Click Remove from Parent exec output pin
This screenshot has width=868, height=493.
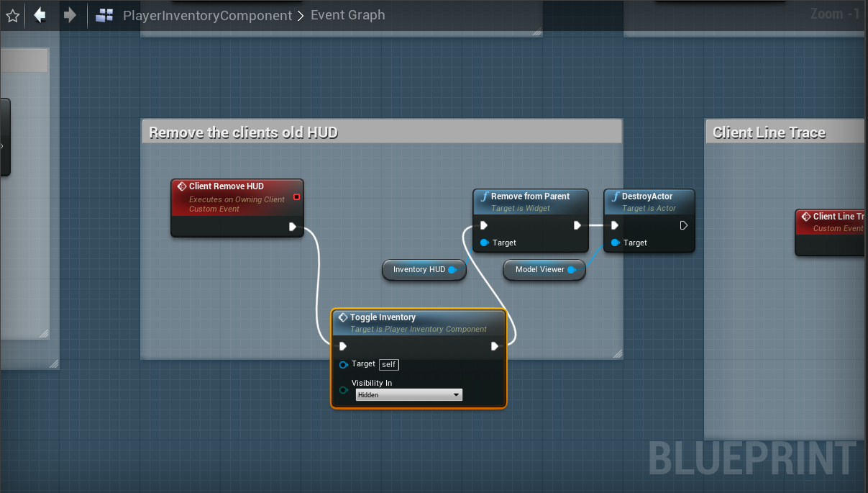click(x=577, y=225)
